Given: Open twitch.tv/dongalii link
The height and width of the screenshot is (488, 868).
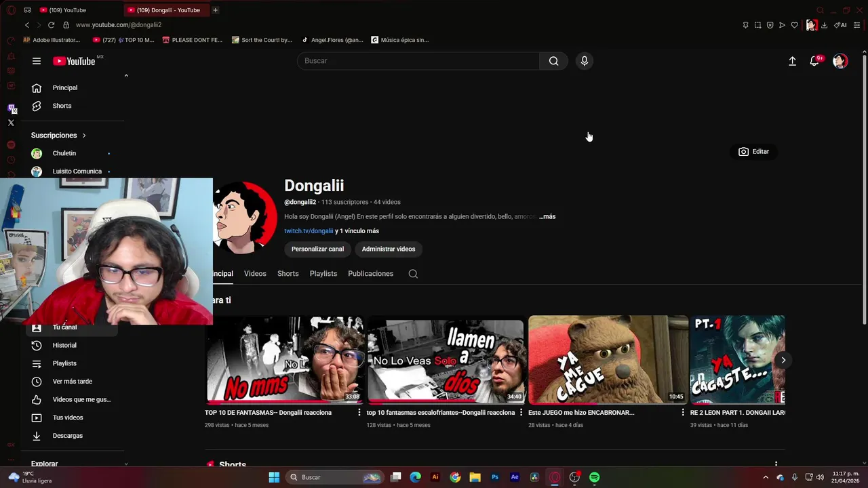Looking at the screenshot, I should click(309, 231).
